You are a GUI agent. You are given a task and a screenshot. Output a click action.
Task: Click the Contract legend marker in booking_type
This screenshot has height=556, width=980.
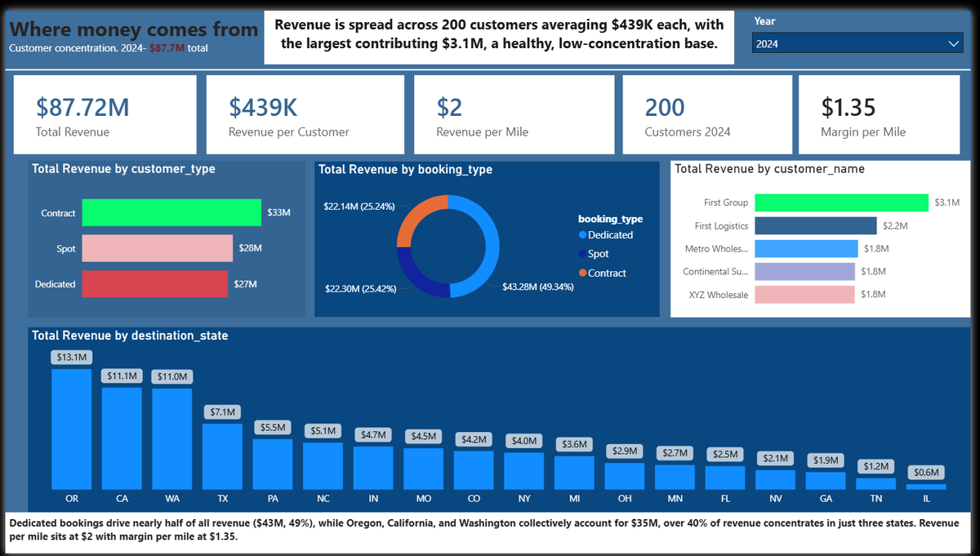[x=582, y=273]
